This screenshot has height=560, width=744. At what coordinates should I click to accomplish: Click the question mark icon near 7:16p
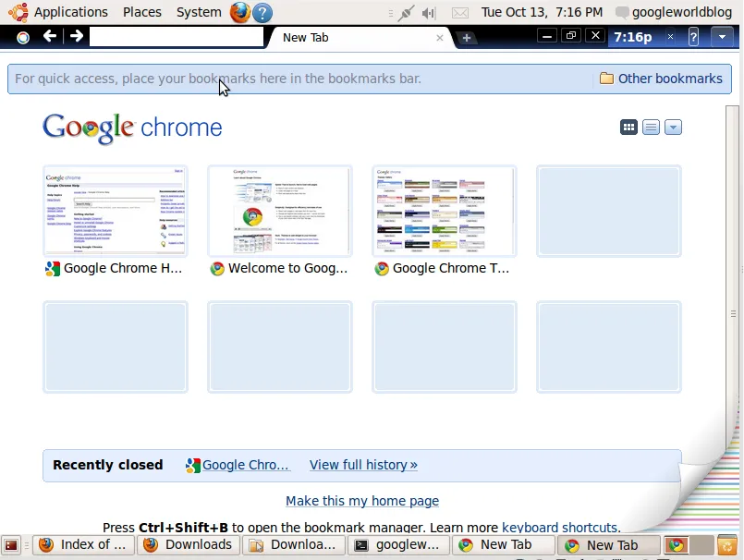coord(693,37)
